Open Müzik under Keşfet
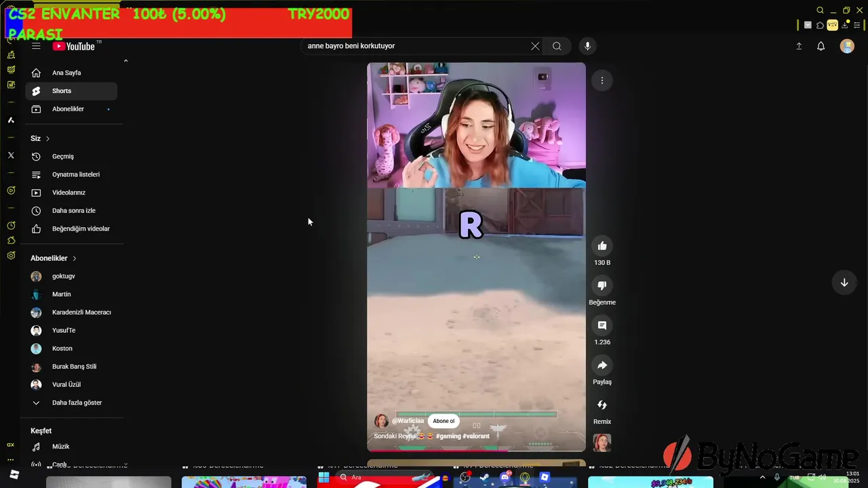868x488 pixels. (71, 447)
